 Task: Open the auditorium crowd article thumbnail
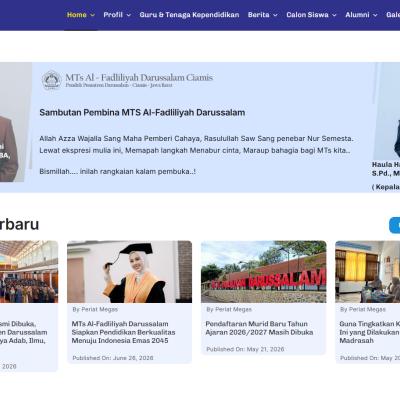29,272
